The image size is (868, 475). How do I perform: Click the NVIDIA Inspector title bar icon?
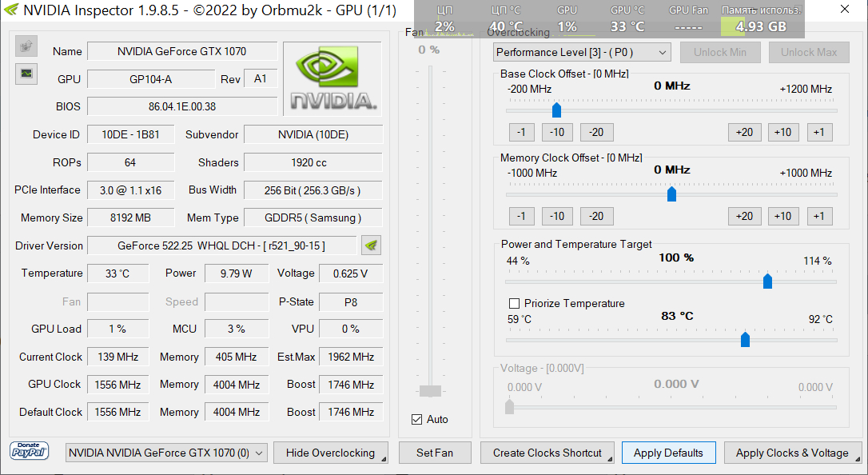click(11, 10)
